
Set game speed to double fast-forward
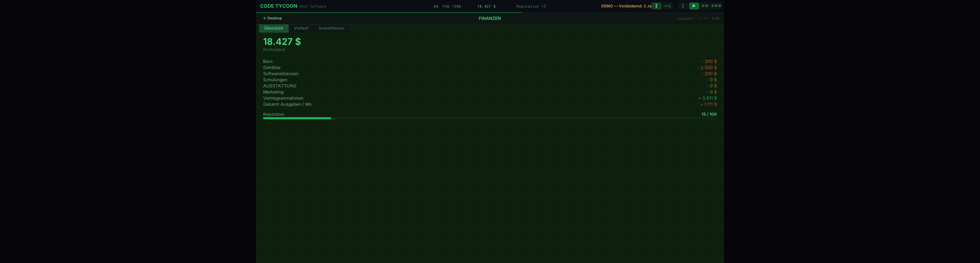tap(705, 6)
